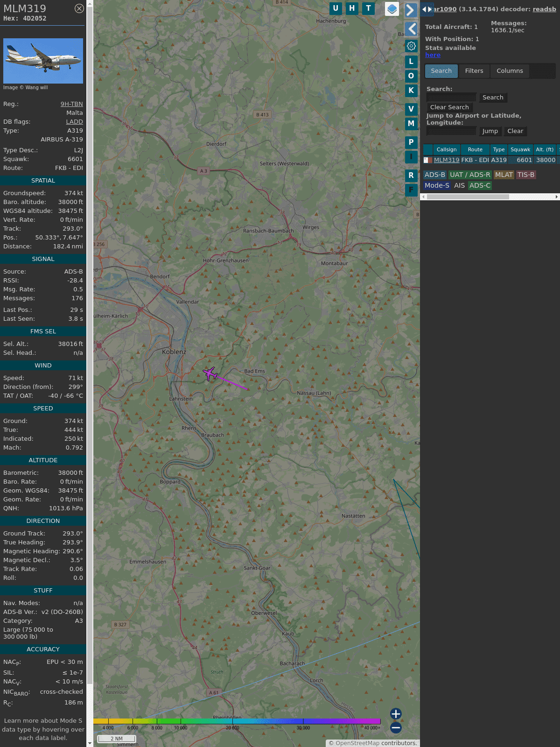The width and height of the screenshot is (560, 747).
Task: Zoom in on the map
Action: (x=396, y=713)
